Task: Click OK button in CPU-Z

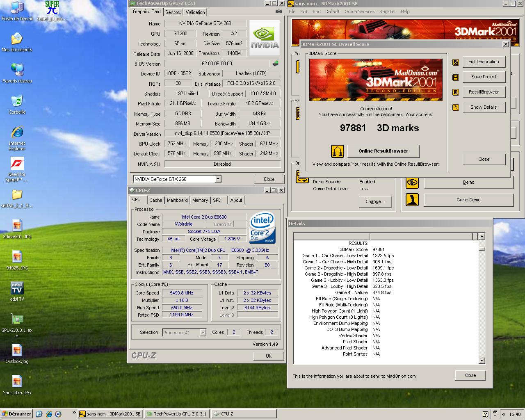Action: point(269,356)
